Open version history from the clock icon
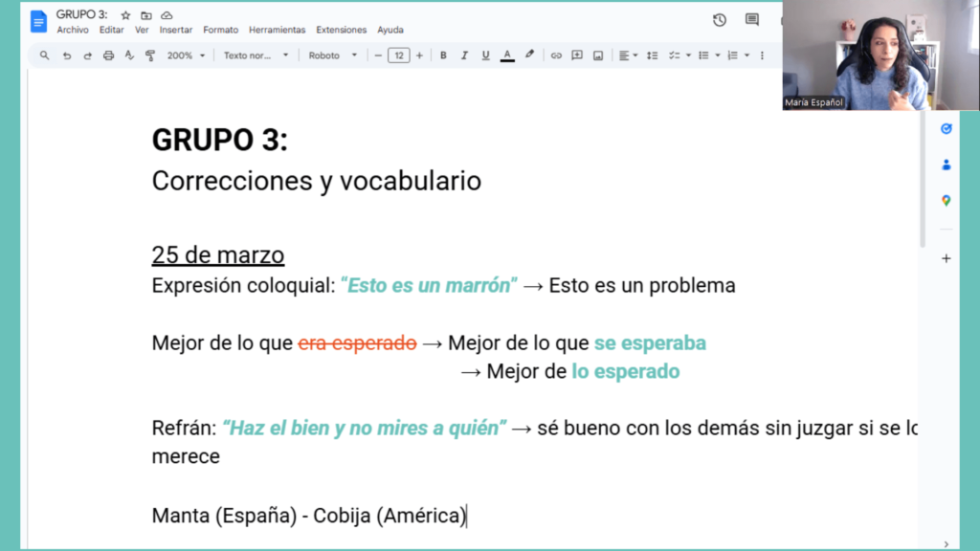Image resolution: width=980 pixels, height=551 pixels. click(x=719, y=19)
